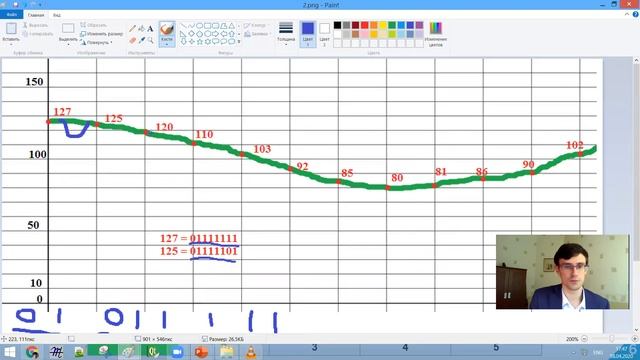Image resolution: width=640 pixels, height=360 pixels.
Task: Choose the Right arrow shape
Action: point(216,34)
